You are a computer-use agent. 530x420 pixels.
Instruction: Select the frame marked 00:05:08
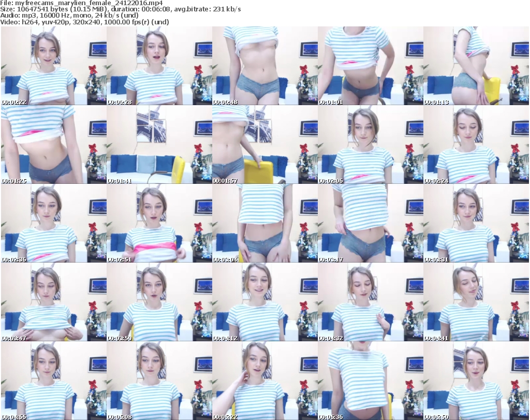point(159,381)
